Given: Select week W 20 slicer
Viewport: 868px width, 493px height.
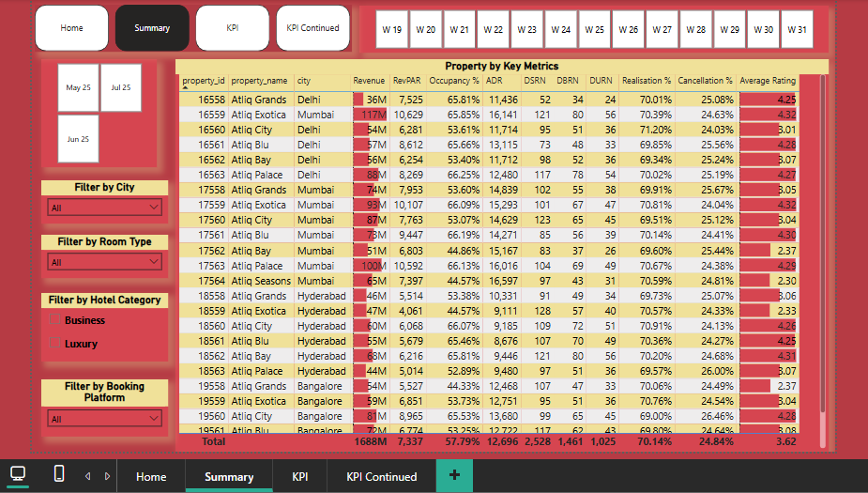Looking at the screenshot, I should 426,29.
